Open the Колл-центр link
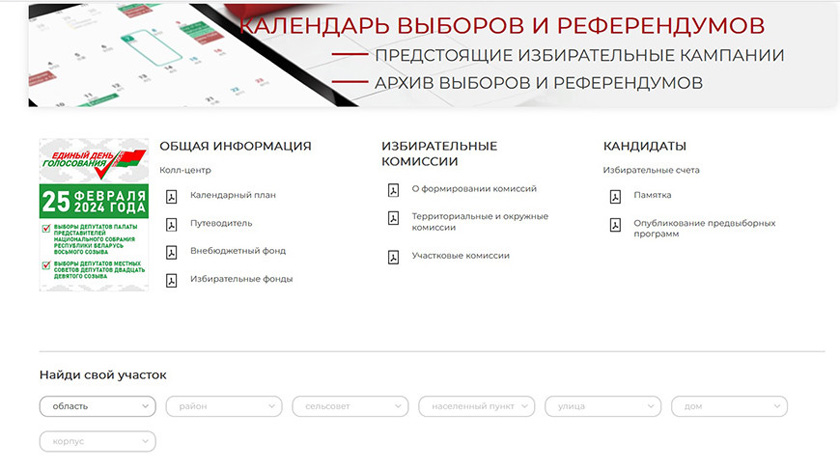 click(185, 170)
